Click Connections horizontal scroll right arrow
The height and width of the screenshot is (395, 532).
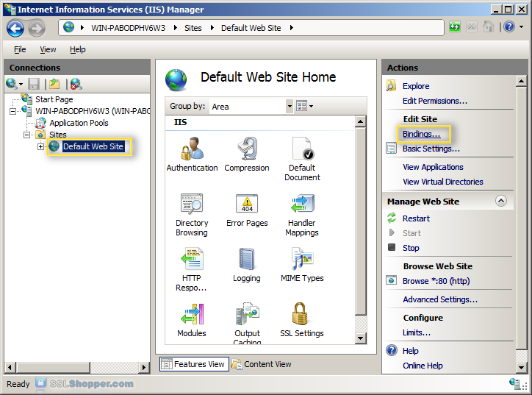click(144, 367)
